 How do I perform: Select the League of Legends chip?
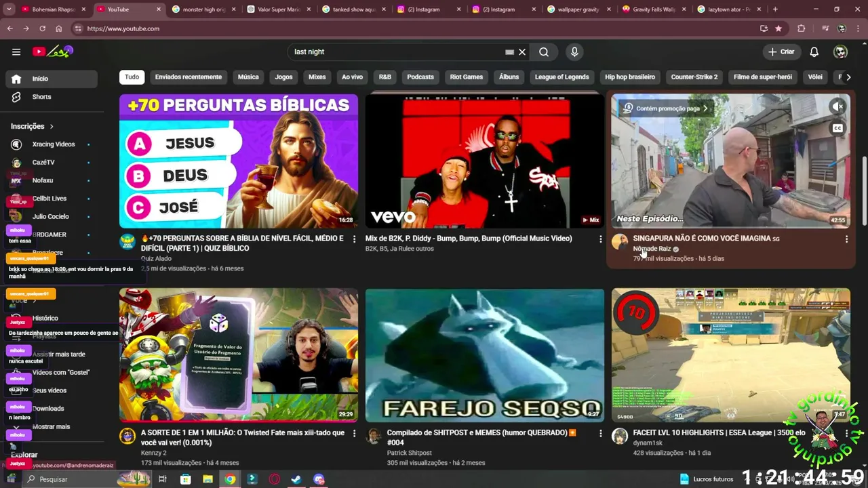coord(561,77)
